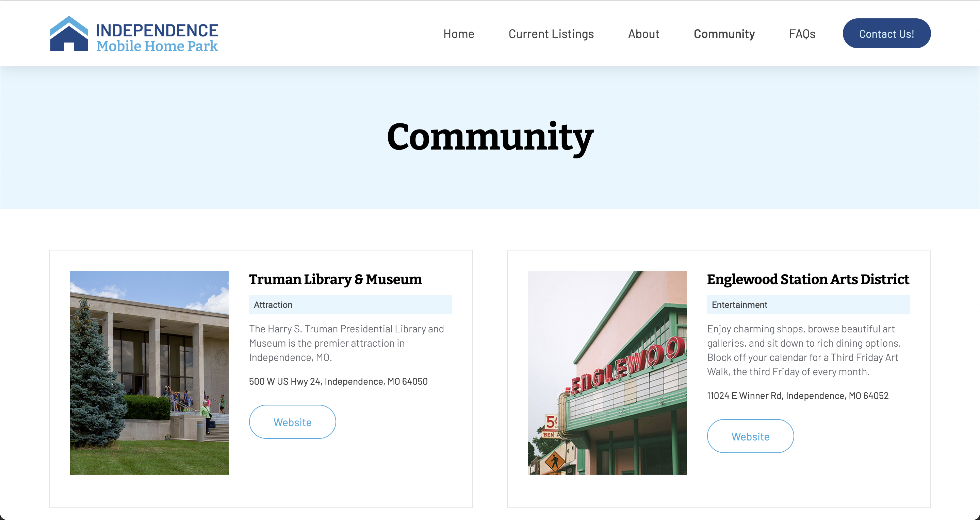Go to the Home page
This screenshot has height=520, width=980.
tap(458, 34)
